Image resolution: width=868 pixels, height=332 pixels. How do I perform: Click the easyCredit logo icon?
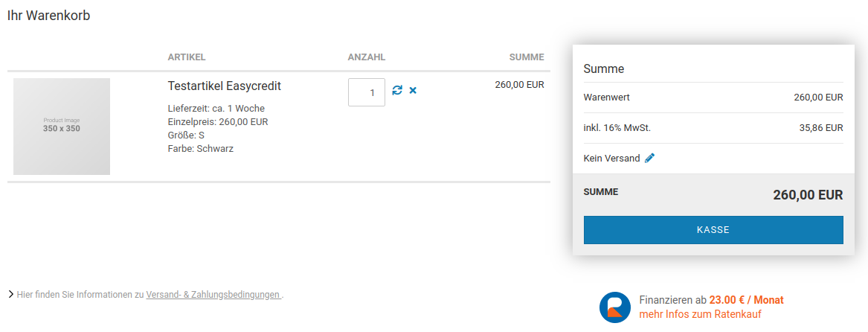coord(615,307)
